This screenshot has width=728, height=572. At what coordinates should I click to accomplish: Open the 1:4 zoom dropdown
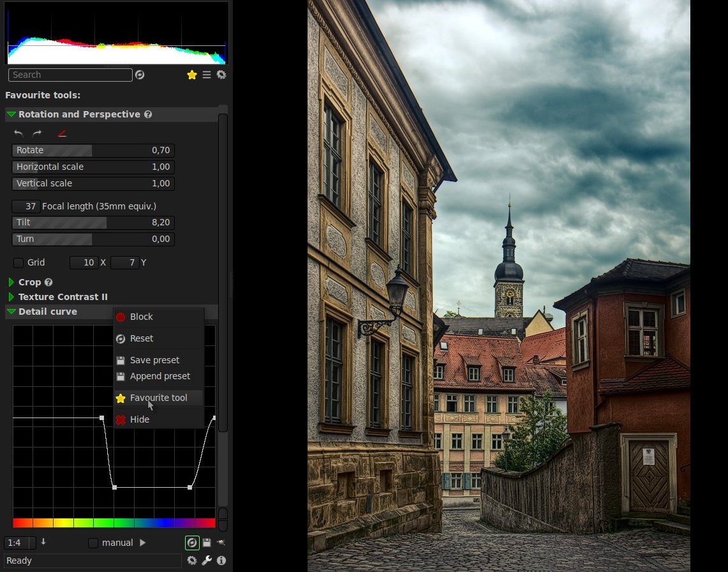point(20,543)
